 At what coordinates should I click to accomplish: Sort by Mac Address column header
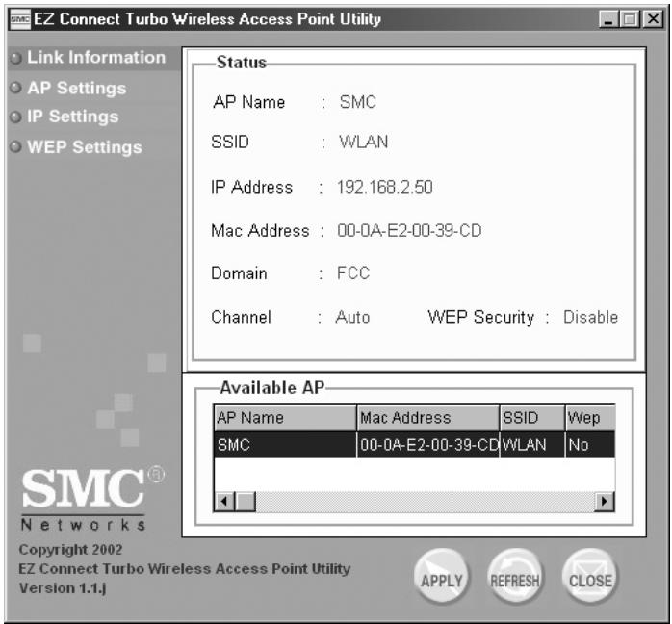428,418
